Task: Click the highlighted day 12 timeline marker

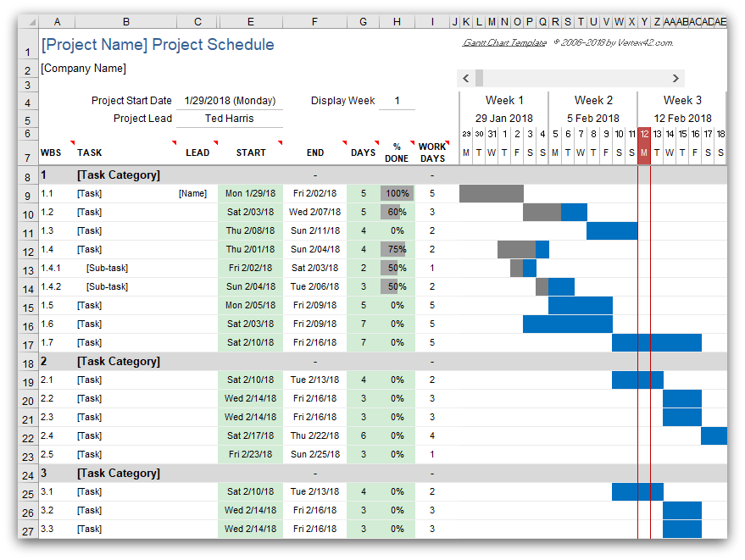Action: (x=644, y=146)
